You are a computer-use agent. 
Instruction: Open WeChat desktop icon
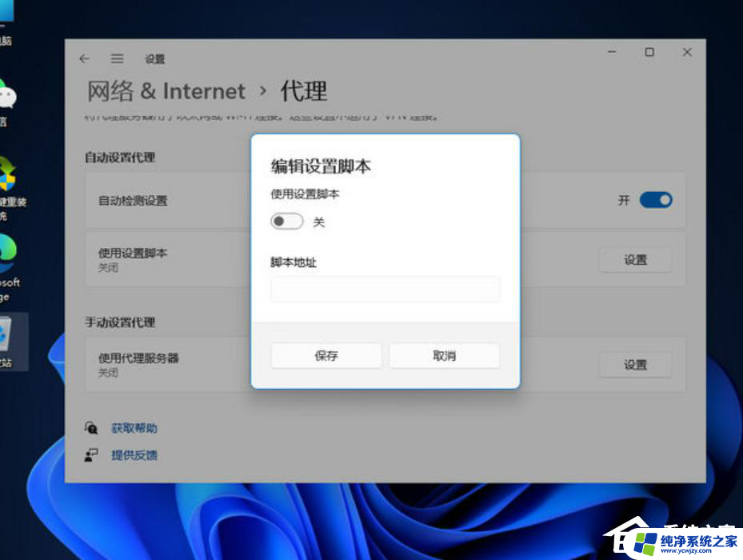[6, 97]
